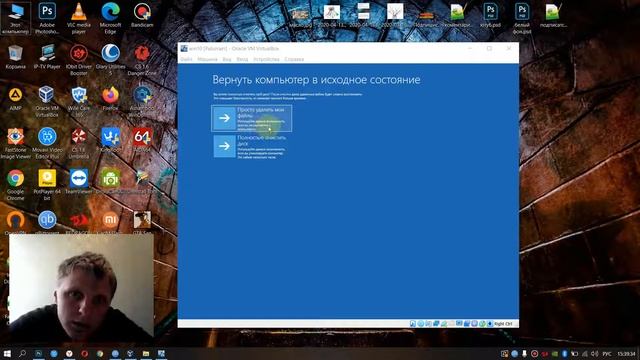Select CS 1.6 Umbrella desktop icon
Image resolution: width=640 pixels, height=360 pixels.
[x=79, y=143]
